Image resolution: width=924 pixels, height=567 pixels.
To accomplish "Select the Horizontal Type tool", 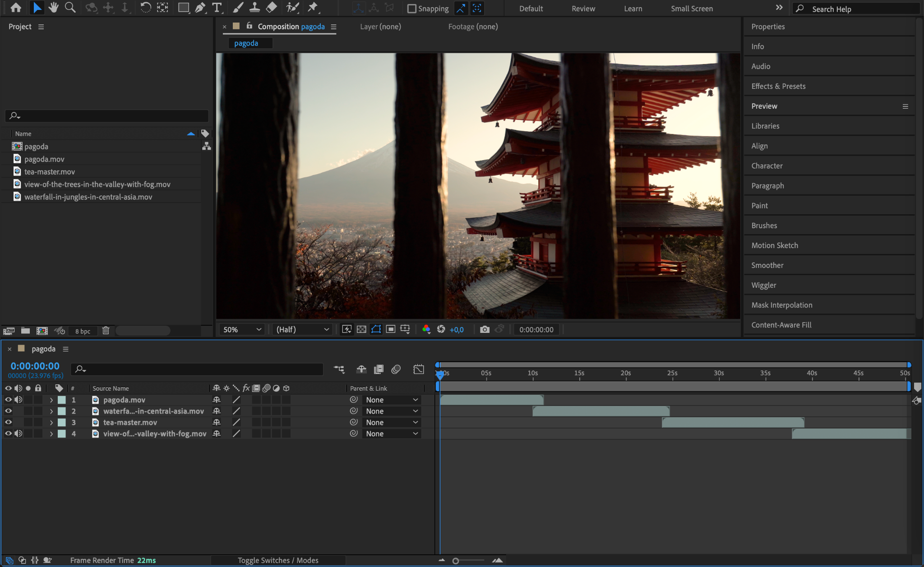I will point(217,8).
